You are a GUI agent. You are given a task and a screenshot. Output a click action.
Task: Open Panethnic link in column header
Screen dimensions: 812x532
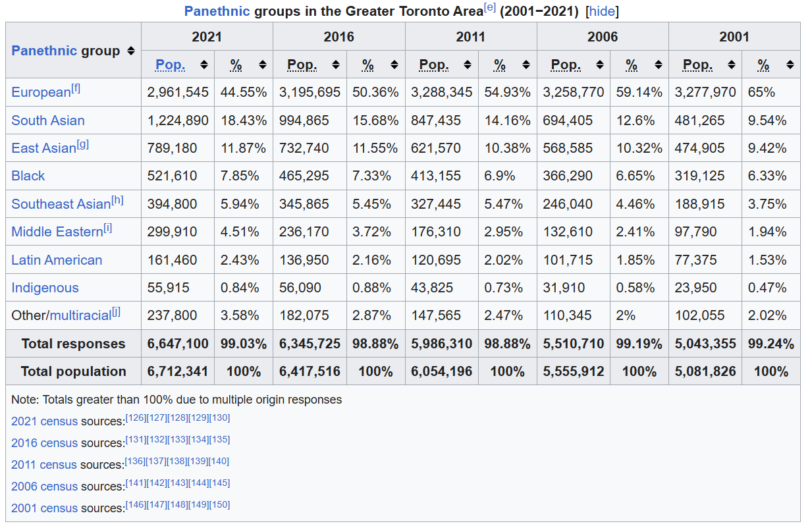44,51
